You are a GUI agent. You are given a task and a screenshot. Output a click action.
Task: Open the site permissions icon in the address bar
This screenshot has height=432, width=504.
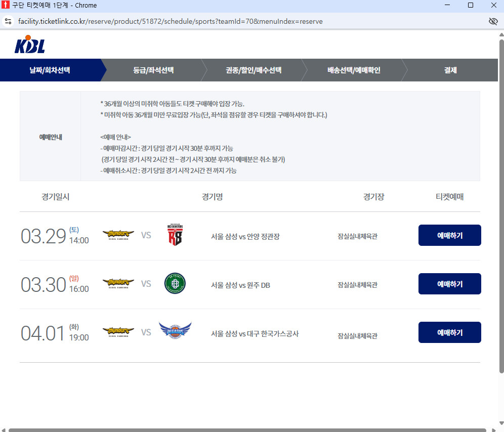[8, 21]
